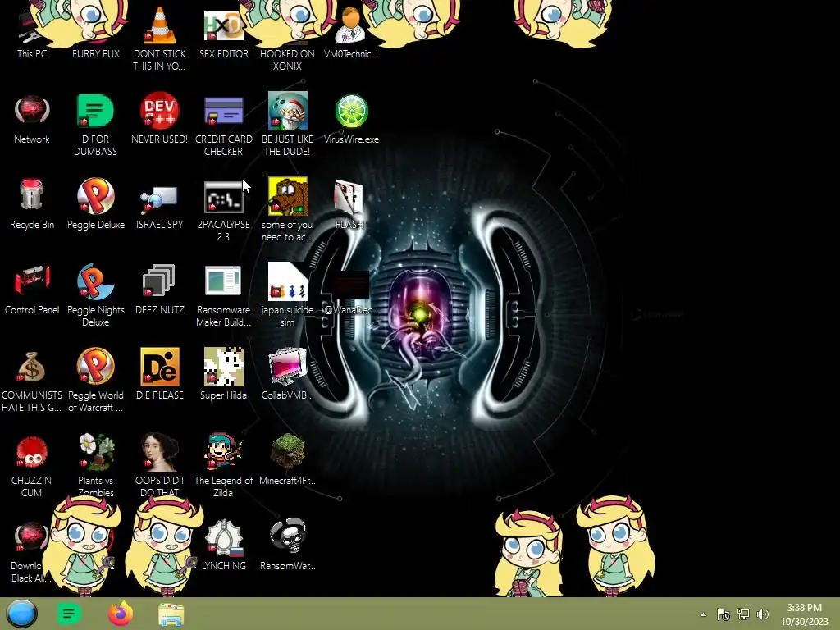Select the 'some of you need to ac...' icon
This screenshot has height=630, width=840.
point(287,209)
